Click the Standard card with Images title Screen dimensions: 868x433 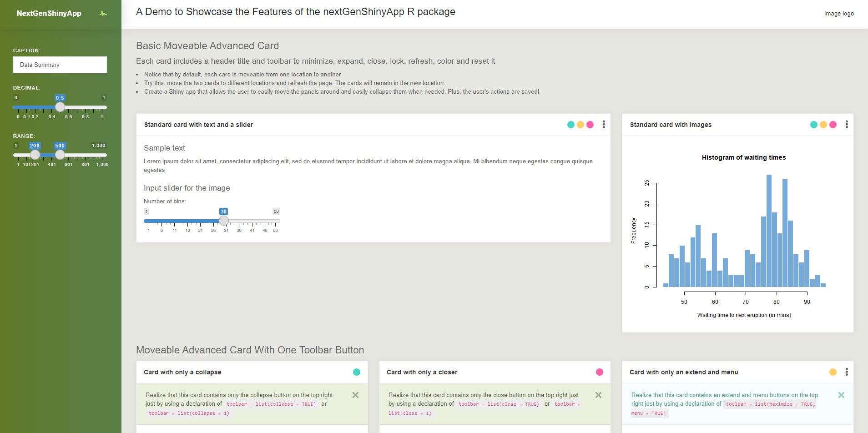(x=671, y=125)
